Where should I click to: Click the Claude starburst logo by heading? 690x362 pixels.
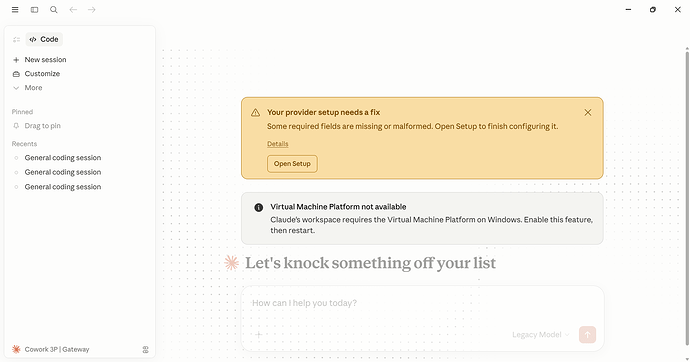pos(231,263)
